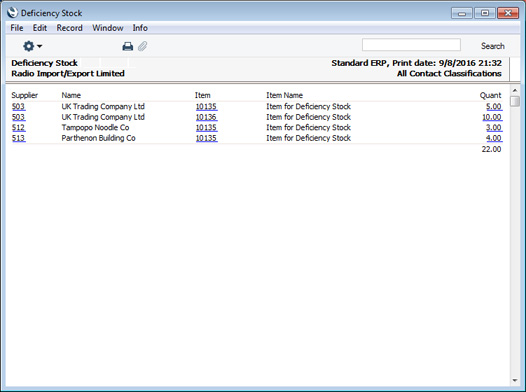Viewport: 526px width, 392px height.
Task: Click Tampopo Noodle Co name text
Action: 95,127
